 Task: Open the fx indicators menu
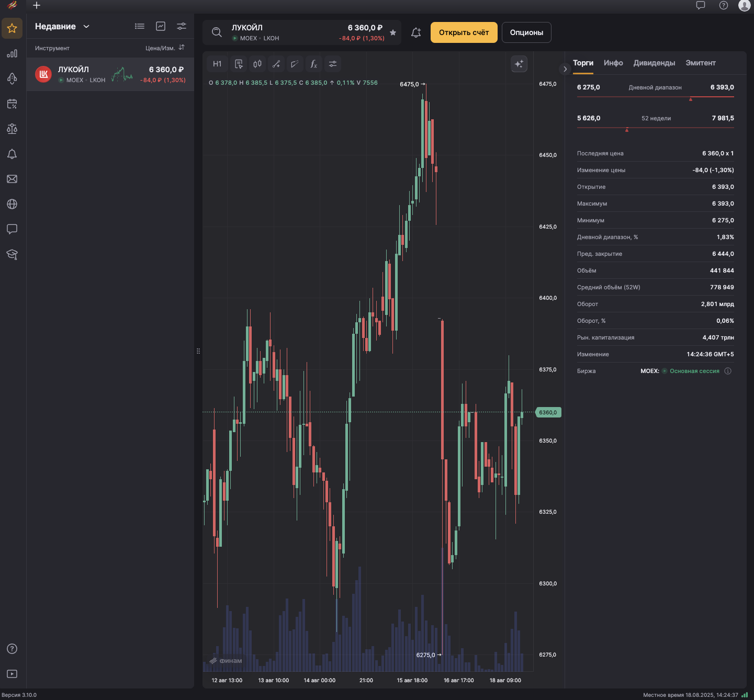314,64
